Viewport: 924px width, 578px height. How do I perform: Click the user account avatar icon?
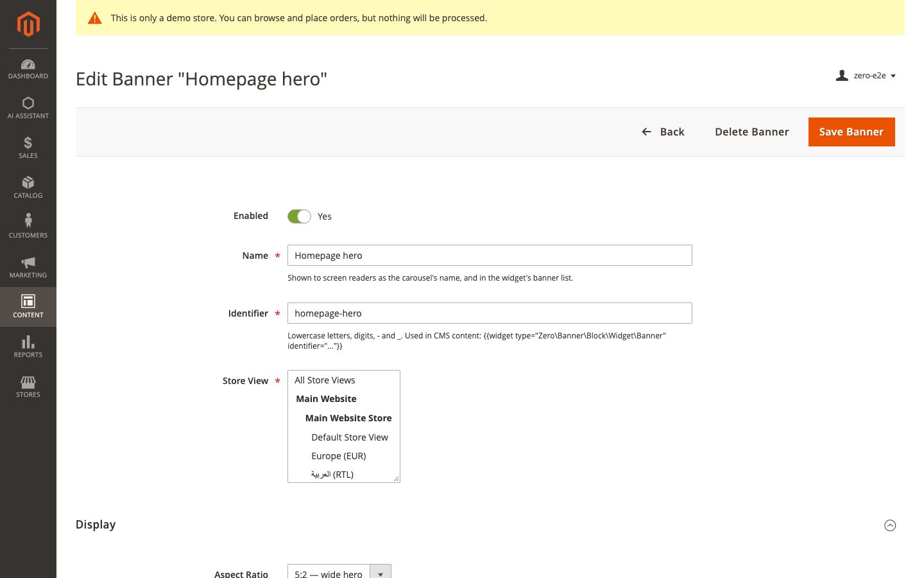tap(842, 76)
